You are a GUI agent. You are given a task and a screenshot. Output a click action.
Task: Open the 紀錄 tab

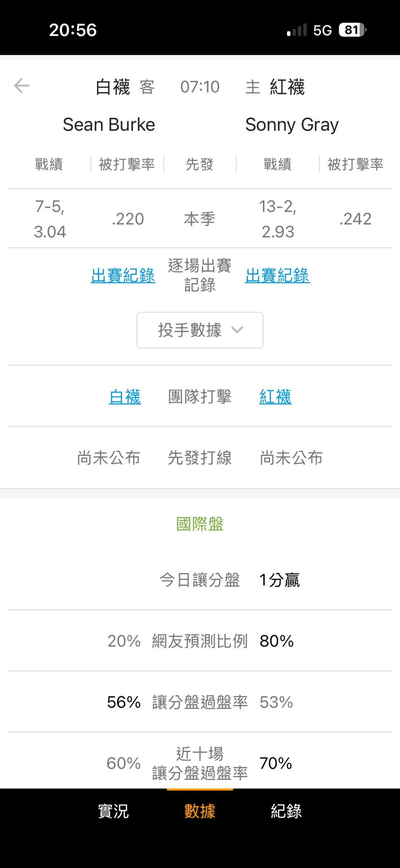286,811
